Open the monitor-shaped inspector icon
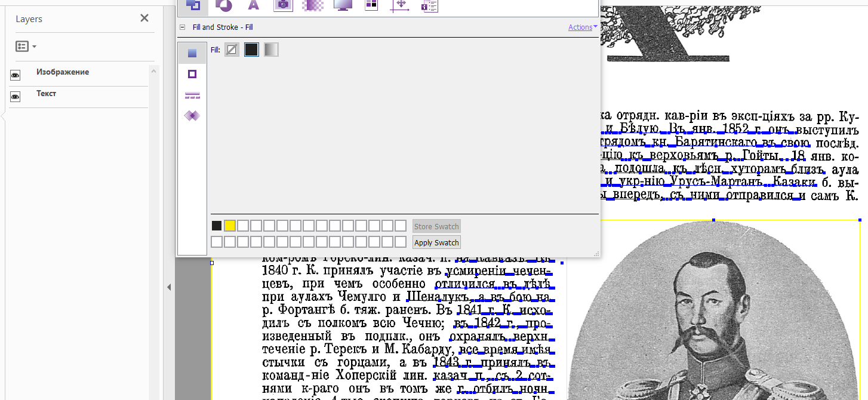The width and height of the screenshot is (868, 400). (x=343, y=5)
